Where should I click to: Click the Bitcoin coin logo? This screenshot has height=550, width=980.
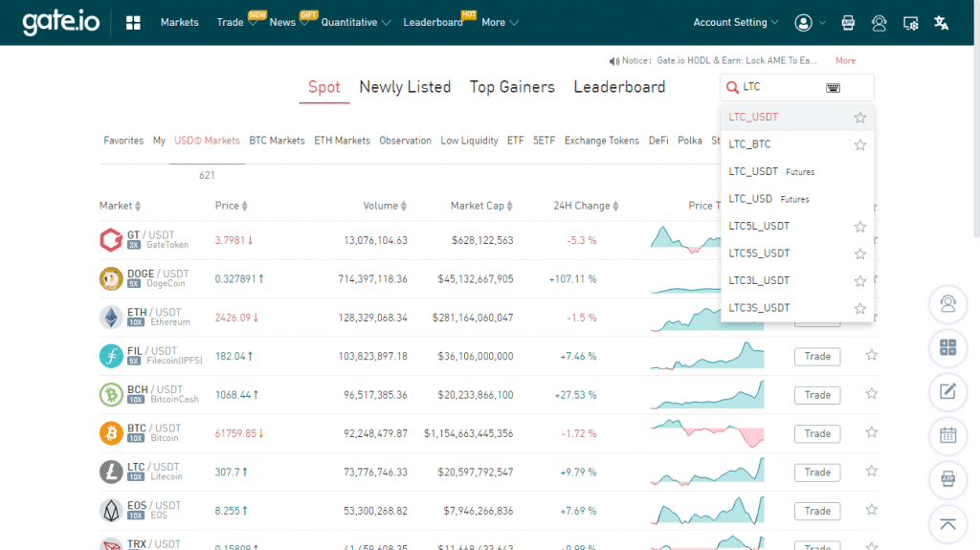(x=111, y=433)
